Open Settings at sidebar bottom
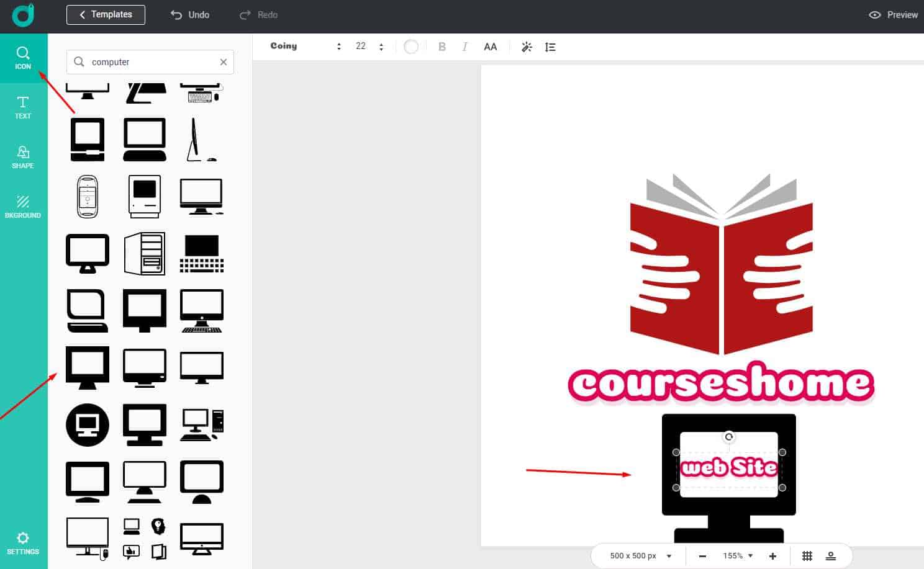Viewport: 924px width, 569px height. pos(23,543)
